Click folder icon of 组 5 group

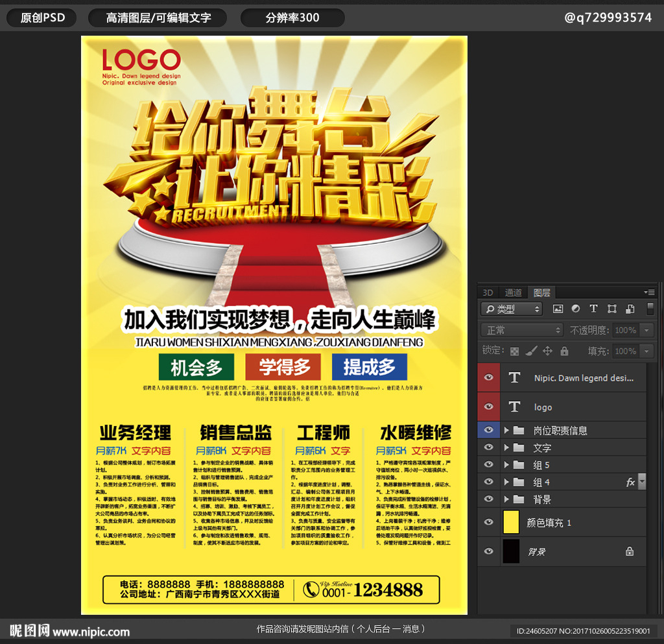point(519,464)
